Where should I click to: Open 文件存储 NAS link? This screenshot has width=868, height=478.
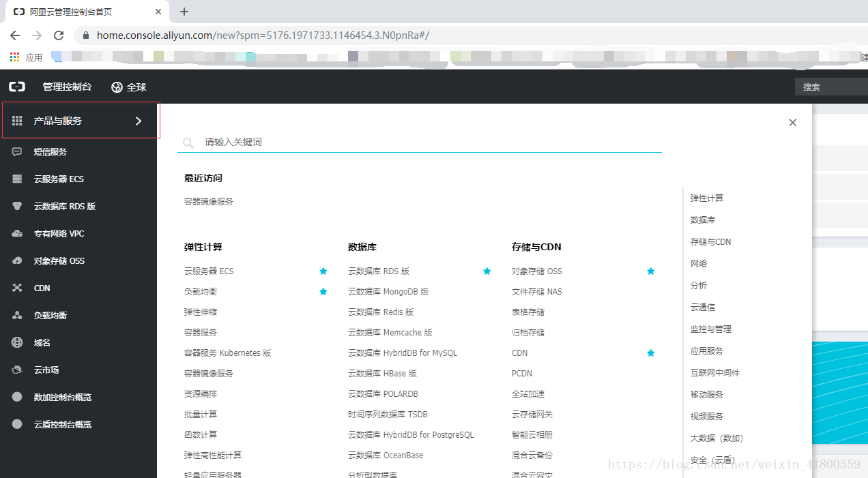[x=537, y=291]
